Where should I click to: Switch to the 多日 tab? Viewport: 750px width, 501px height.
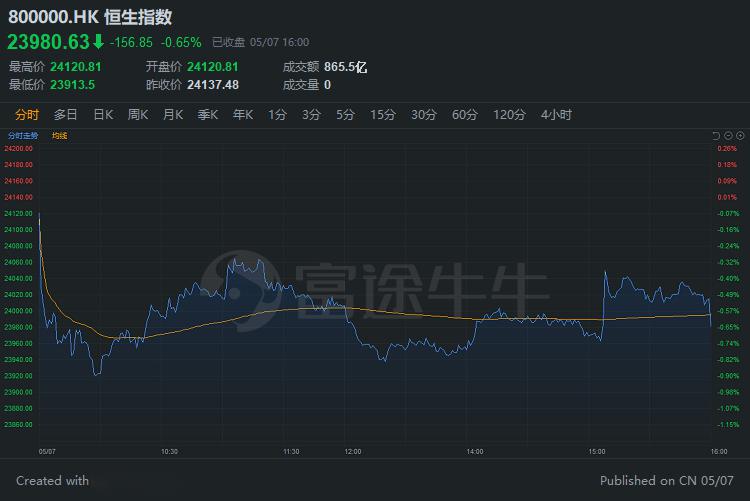pyautogui.click(x=66, y=114)
